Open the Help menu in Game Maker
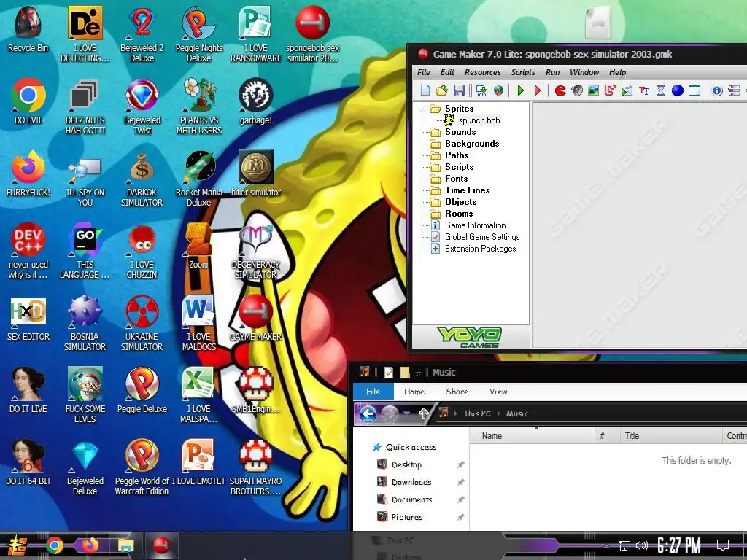 coord(617,72)
